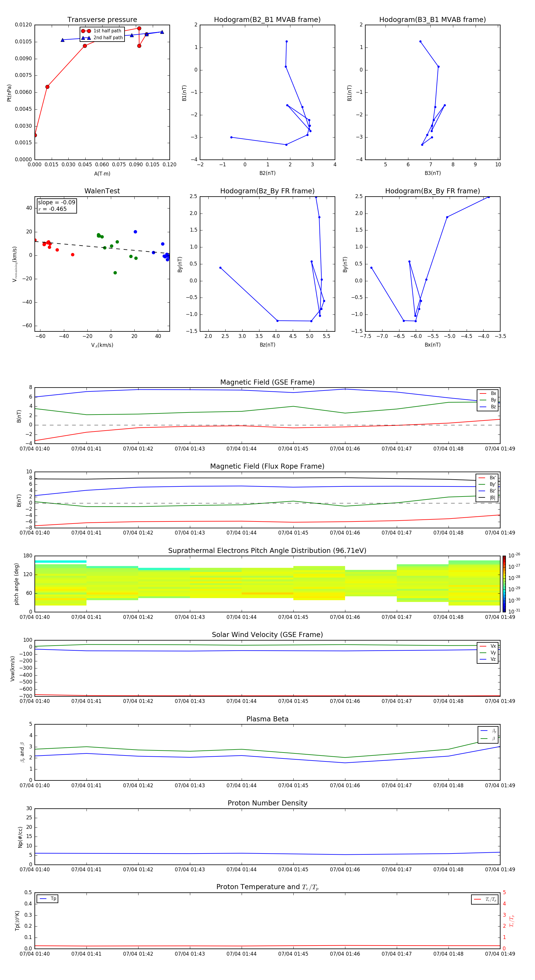Click the 'pitch angle (deg)' y-axis label
The width and height of the screenshot is (535, 980).
(x=16, y=584)
